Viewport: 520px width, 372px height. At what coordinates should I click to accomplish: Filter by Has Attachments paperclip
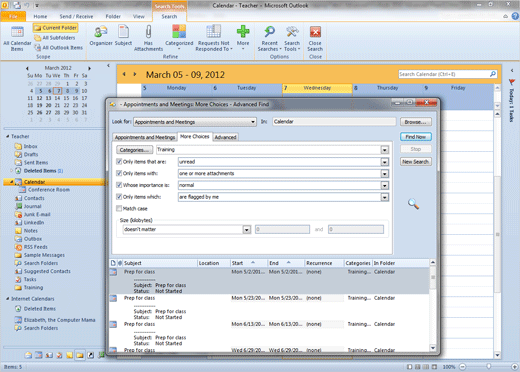148,38
